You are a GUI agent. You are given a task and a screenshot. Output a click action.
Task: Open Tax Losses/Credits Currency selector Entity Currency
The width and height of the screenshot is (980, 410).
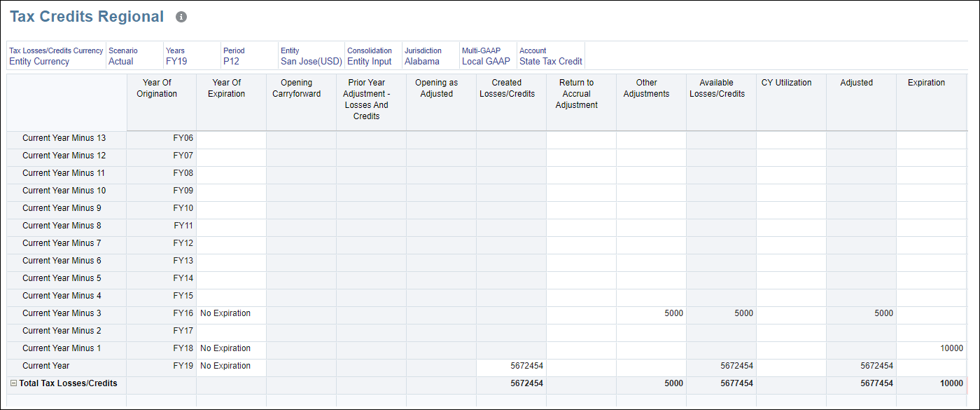(39, 61)
